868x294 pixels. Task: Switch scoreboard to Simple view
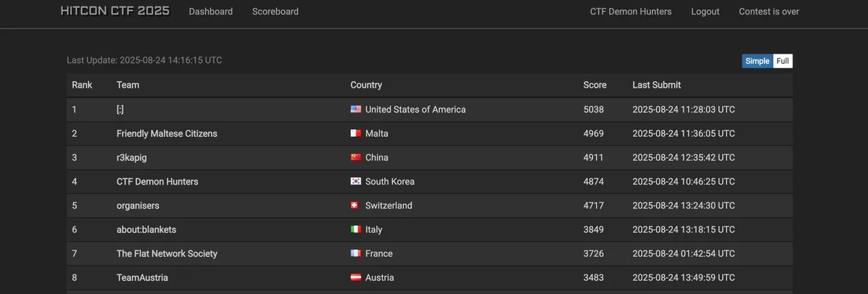(757, 61)
